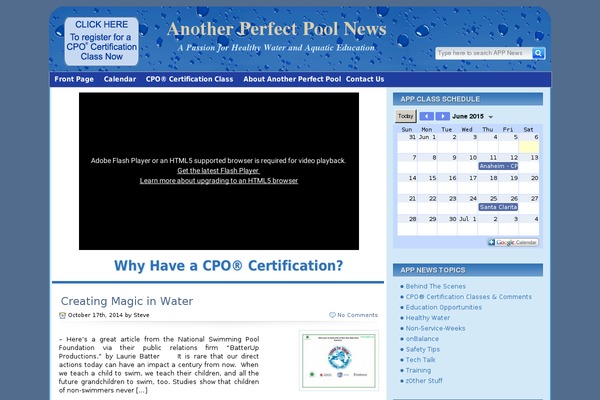Open the Contact Us menu item
This screenshot has height=400, width=600.
click(365, 79)
